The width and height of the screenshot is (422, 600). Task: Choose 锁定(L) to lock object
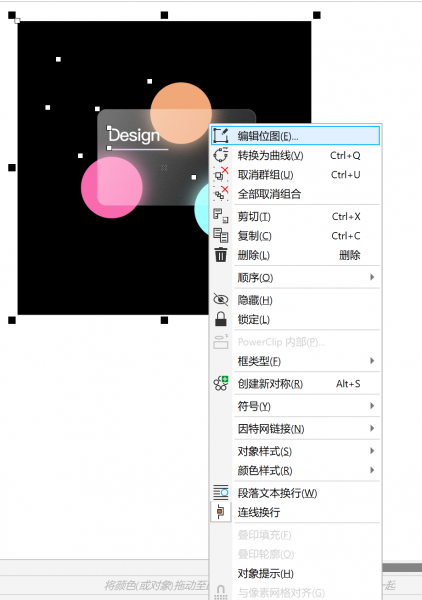(x=295, y=319)
